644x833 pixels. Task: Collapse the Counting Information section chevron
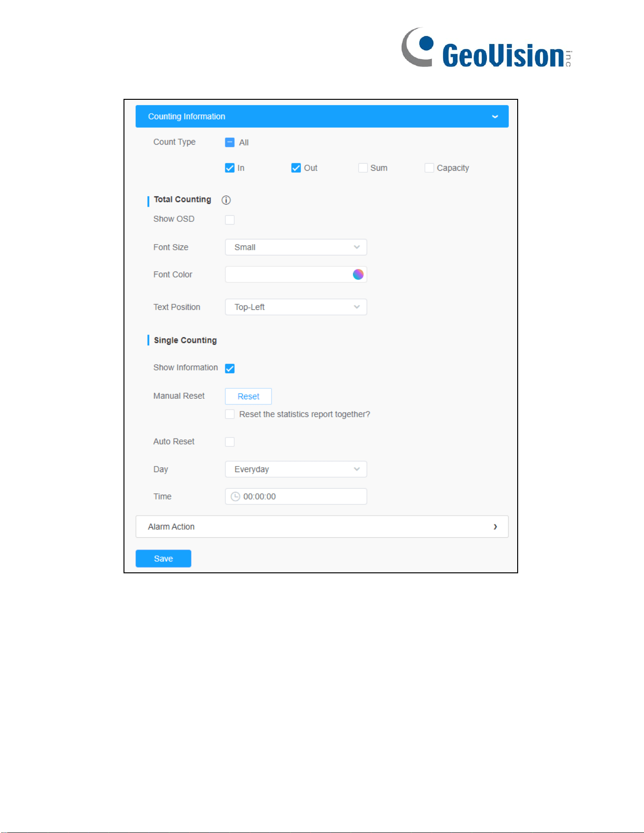tap(495, 116)
